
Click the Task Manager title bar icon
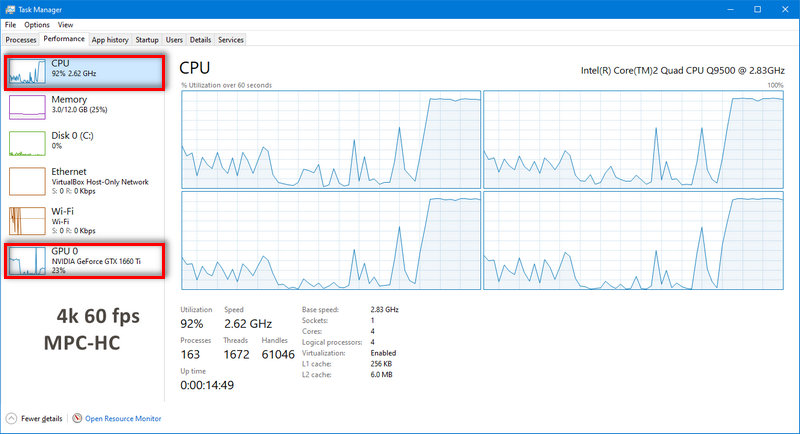[10, 9]
